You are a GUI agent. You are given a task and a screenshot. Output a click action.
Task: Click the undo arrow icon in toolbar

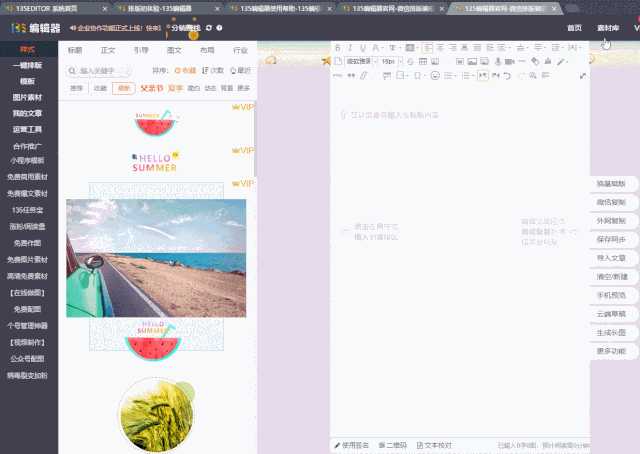(x=507, y=76)
